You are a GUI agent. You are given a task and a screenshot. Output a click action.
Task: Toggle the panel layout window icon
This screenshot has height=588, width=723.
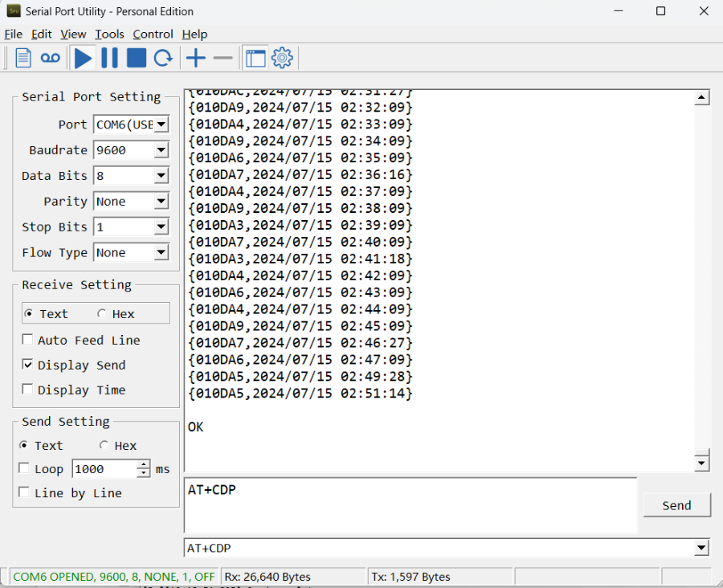tap(255, 58)
